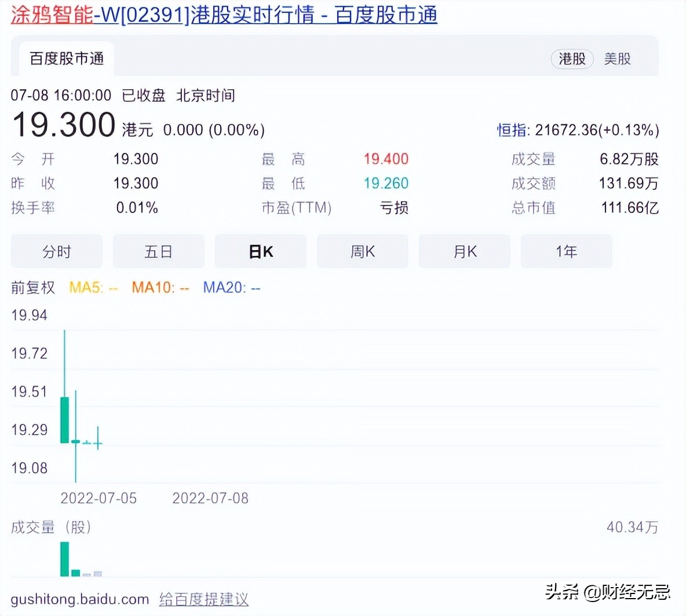Open the 分时 chart tab
Screen dimensions: 686x616
tap(56, 251)
